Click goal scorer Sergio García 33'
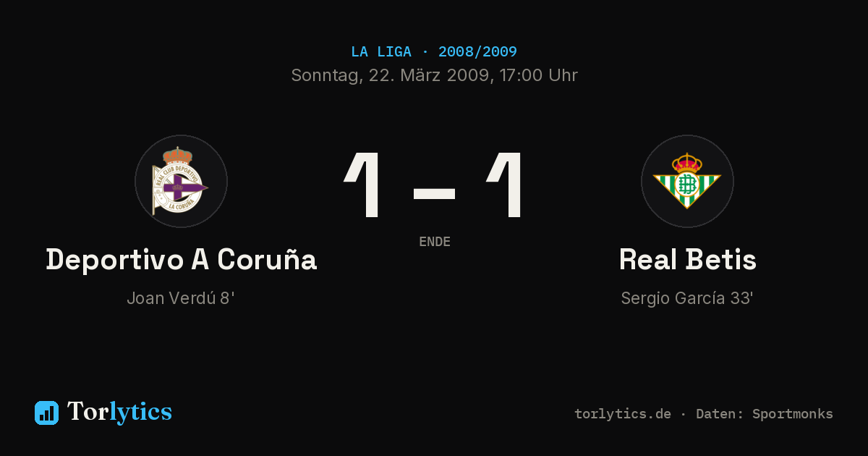The width and height of the screenshot is (868, 456). pyautogui.click(x=687, y=298)
